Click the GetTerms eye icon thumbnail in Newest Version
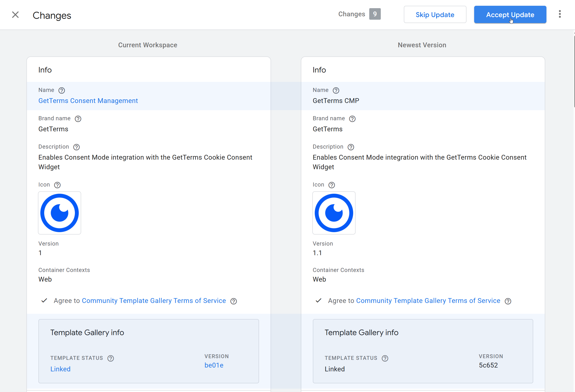 (334, 213)
